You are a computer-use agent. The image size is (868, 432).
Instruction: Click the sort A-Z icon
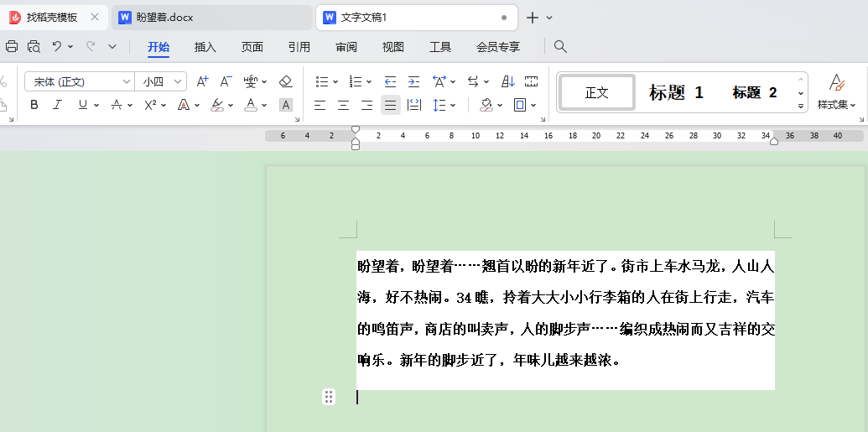point(507,82)
